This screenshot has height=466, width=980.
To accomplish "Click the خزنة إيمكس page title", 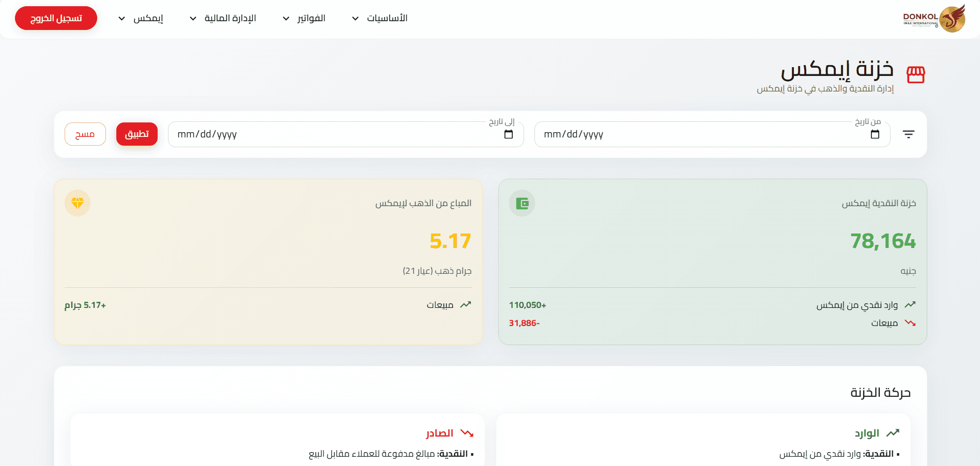I will pos(837,69).
